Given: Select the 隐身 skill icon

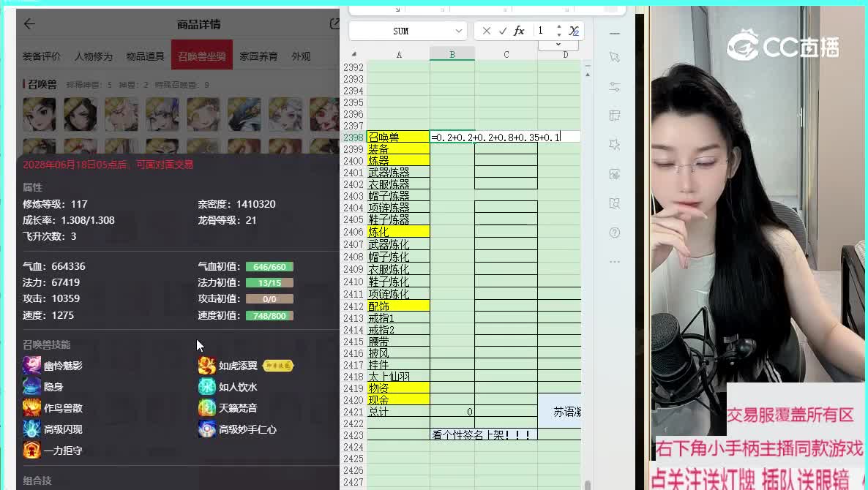Looking at the screenshot, I should point(31,387).
